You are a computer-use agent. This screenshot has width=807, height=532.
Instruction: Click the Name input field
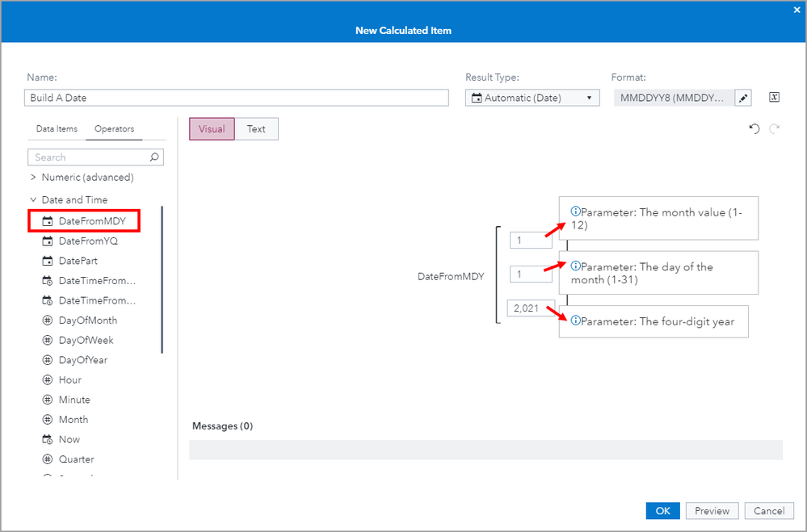[x=236, y=98]
